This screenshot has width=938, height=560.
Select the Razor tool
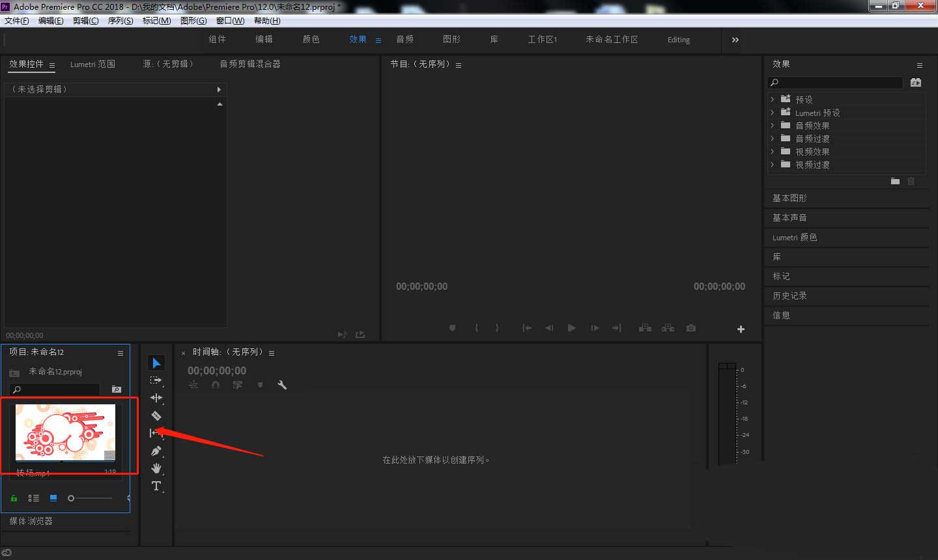coord(156,415)
